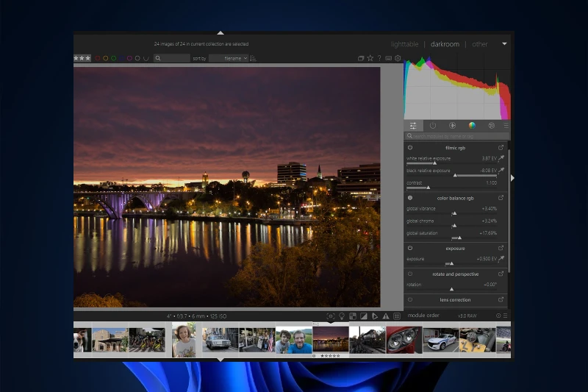The height and width of the screenshot is (392, 588).
Task: Filter by purple color label
Action: [129, 58]
